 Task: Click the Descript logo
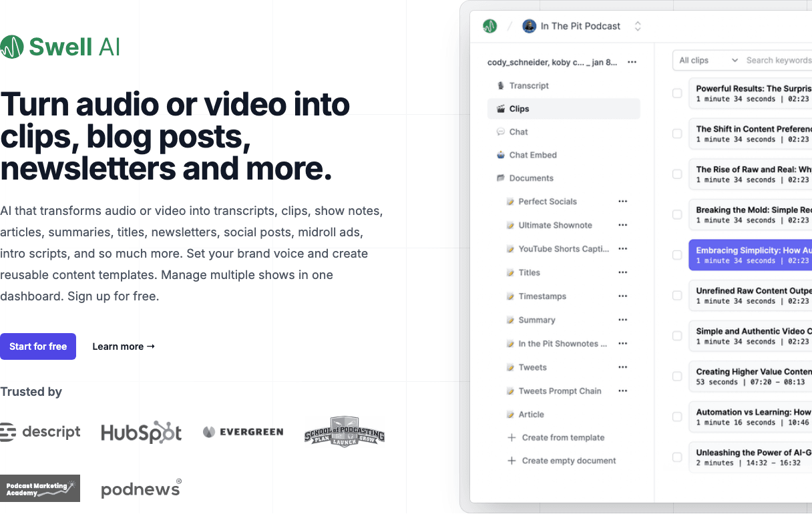point(40,433)
